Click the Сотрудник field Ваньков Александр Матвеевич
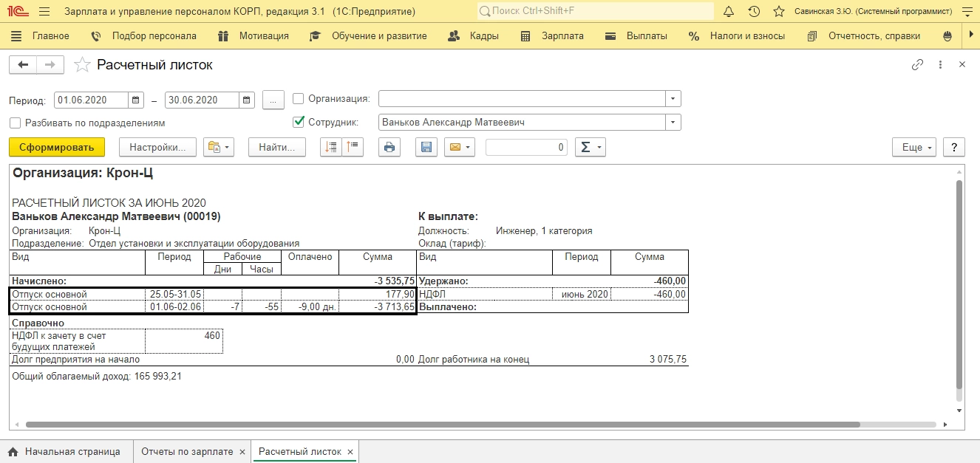The image size is (980, 463). [522, 123]
